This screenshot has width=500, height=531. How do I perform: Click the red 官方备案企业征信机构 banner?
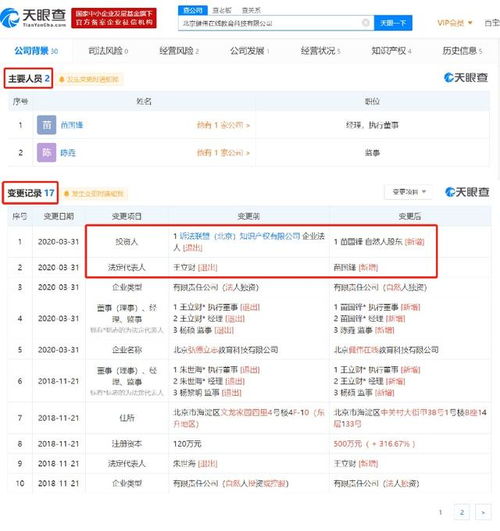(114, 18)
